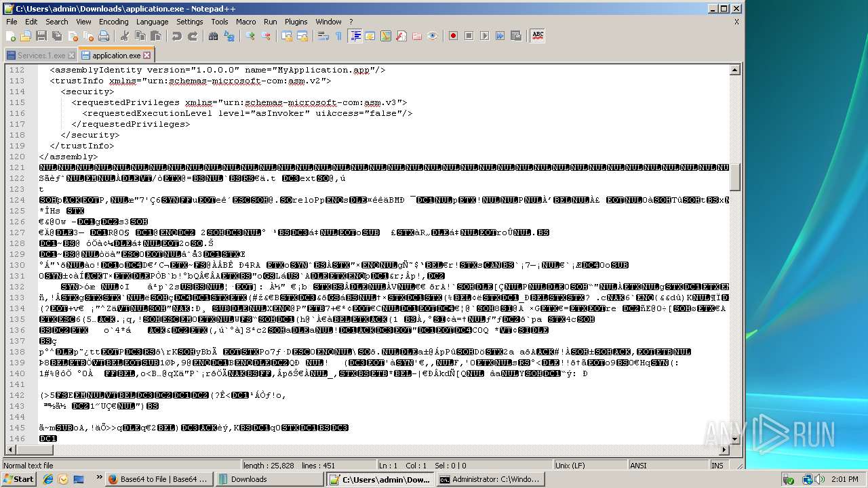Switch to Administrator command prompt window
The image size is (868, 488).
[x=490, y=479]
